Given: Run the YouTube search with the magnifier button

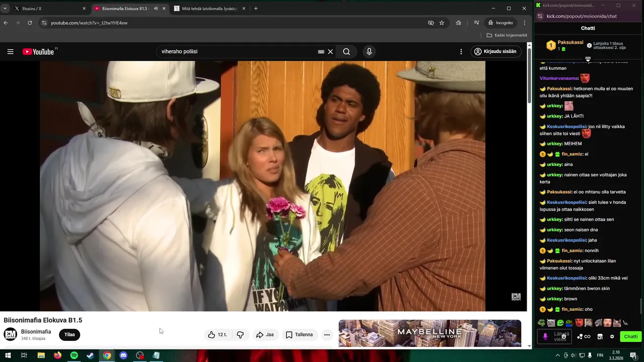Looking at the screenshot, I should tap(347, 52).
